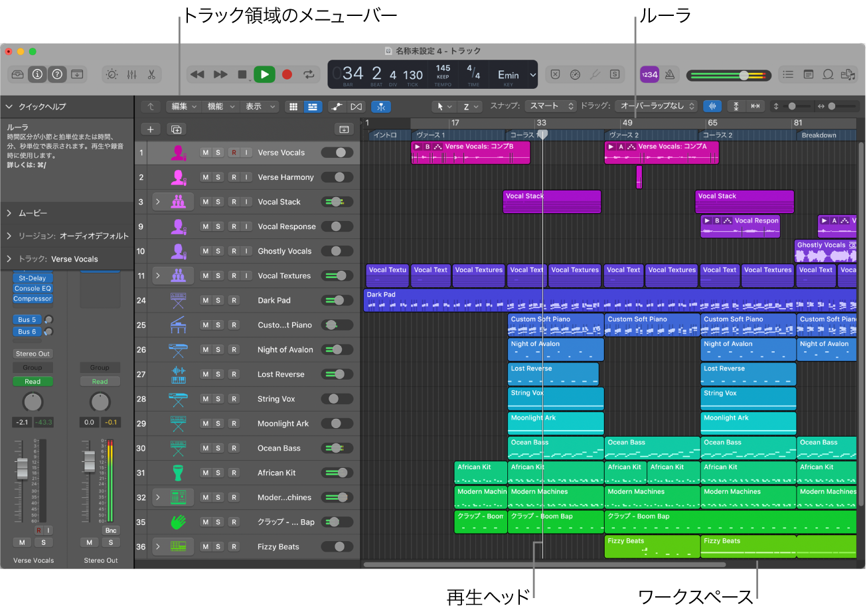Toggle Show Flex button
Viewport: 867px width, 616px height.
356,106
